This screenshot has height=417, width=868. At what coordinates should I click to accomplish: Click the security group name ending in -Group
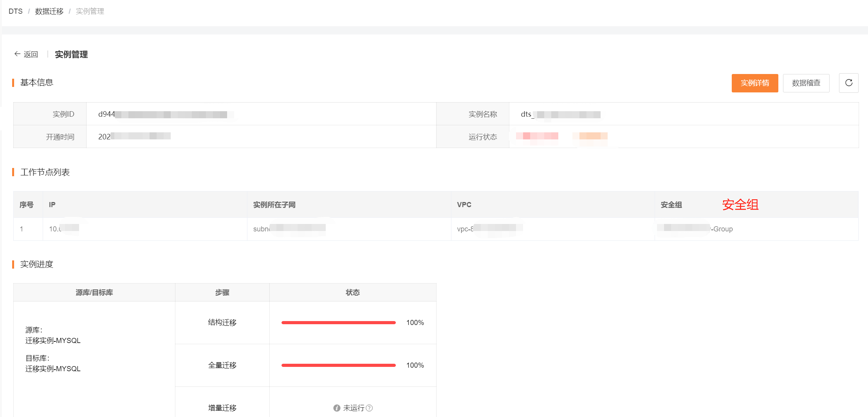click(695, 229)
